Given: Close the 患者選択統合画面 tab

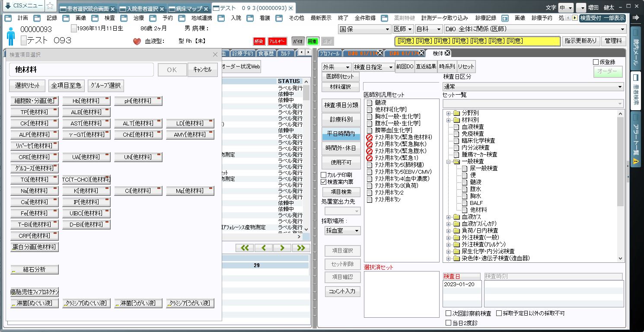Looking at the screenshot, I should point(113,9).
